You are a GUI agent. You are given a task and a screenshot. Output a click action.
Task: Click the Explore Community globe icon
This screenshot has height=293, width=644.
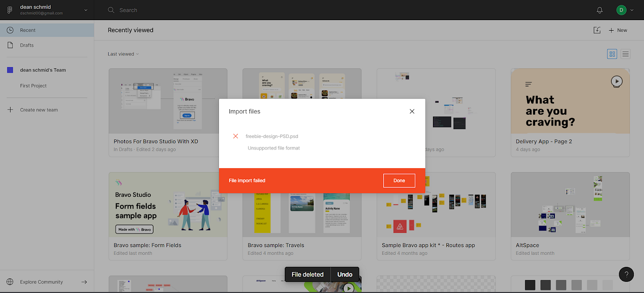10,282
